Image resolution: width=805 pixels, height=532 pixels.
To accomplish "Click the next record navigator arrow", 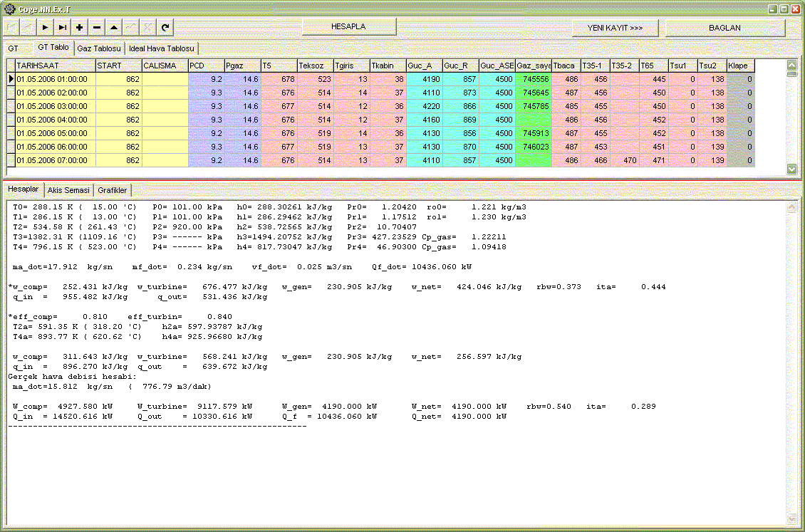I will (45, 27).
